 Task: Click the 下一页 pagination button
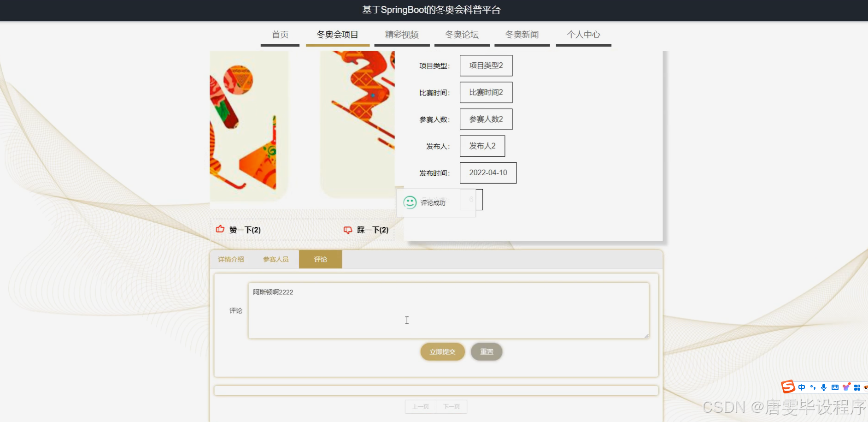[x=452, y=407]
